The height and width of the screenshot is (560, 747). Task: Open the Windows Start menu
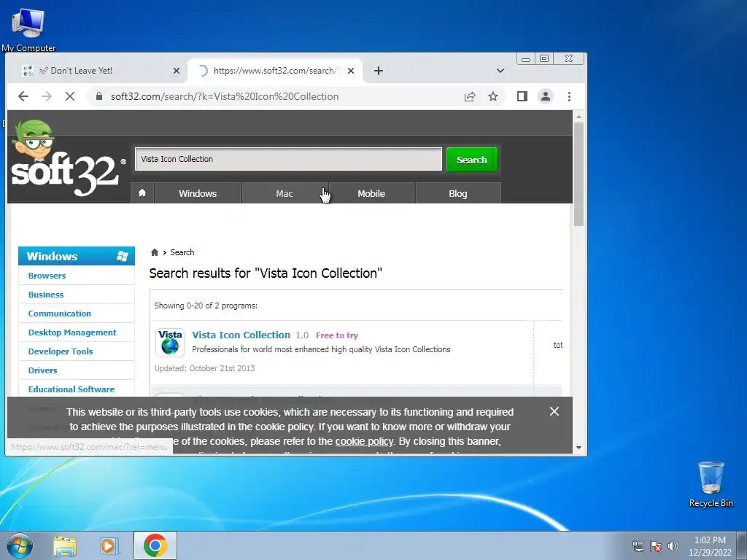pyautogui.click(x=19, y=545)
